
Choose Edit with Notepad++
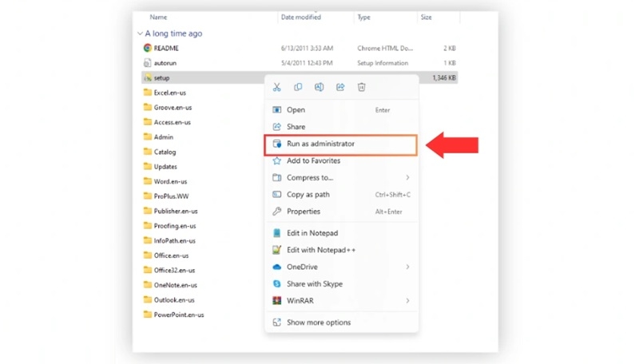coord(341,250)
